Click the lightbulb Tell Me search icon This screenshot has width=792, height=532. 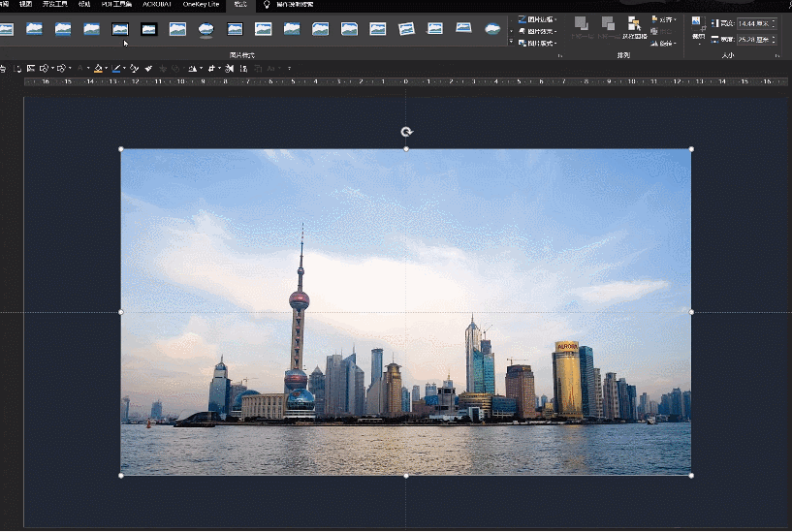267,5
